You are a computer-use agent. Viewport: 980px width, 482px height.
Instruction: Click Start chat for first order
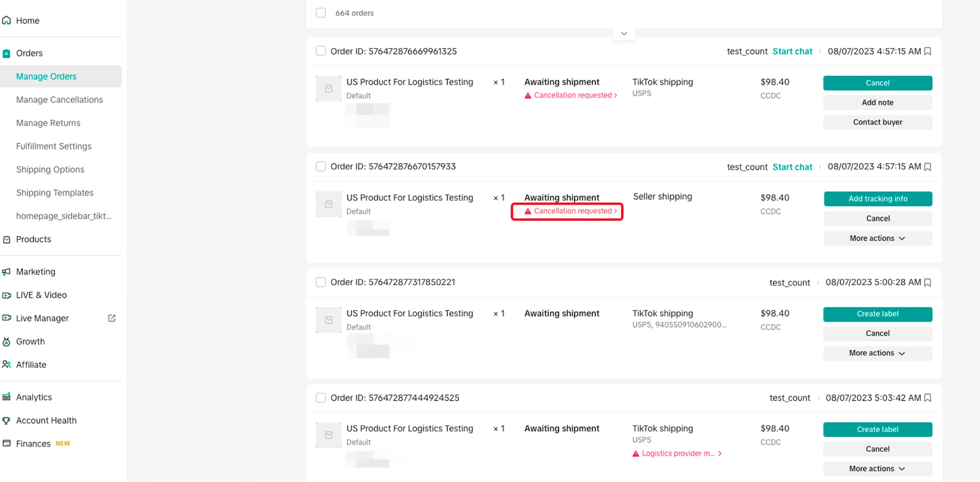[x=792, y=51]
